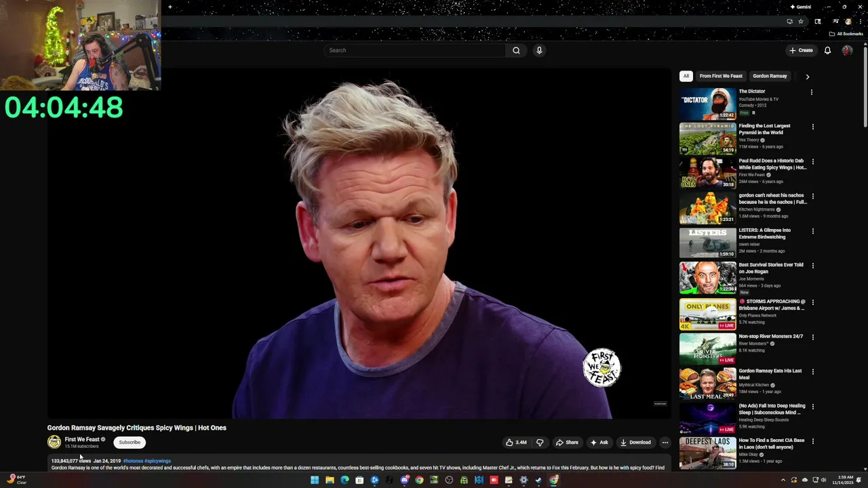Open Chrome media controls icon
This screenshot has width=868, height=488.
(835, 21)
